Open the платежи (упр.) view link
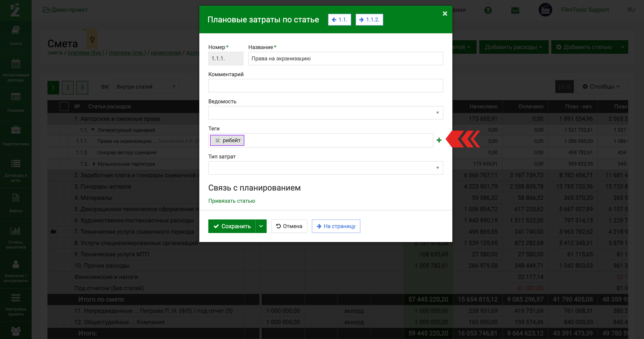 click(x=127, y=53)
